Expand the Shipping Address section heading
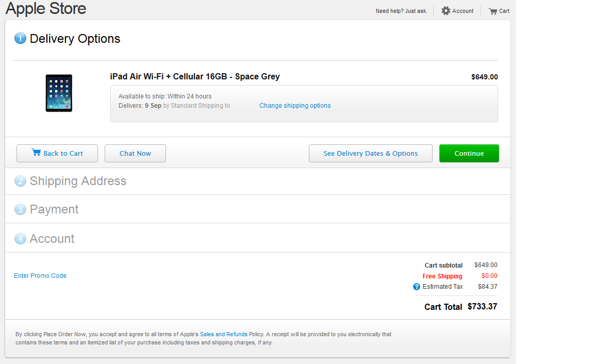Screen dimensions: 594x364 78,181
